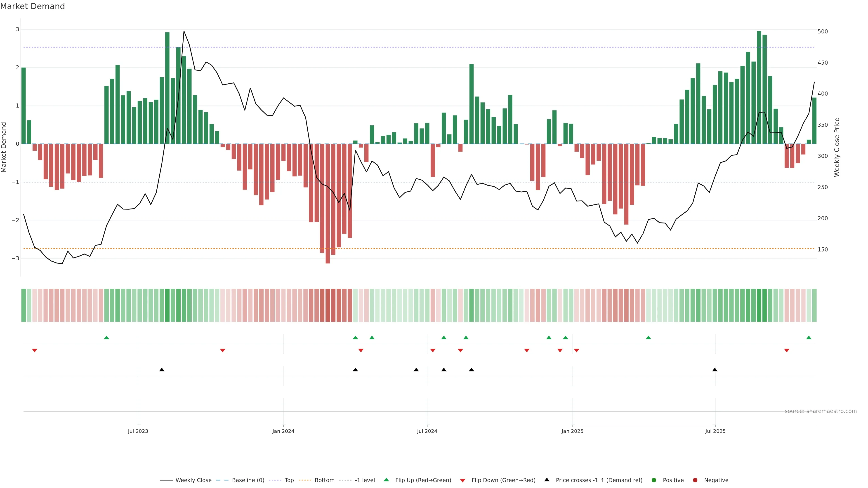Click the red Negative dot in legend

pos(695,480)
